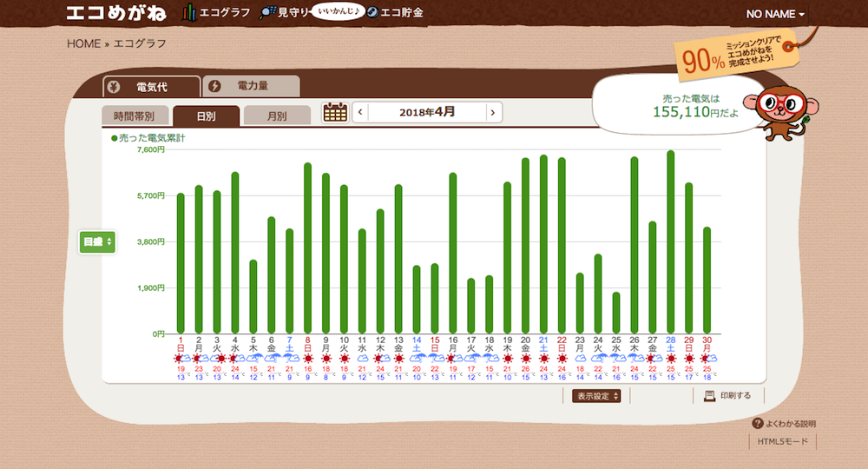Switch to the 電力量 tab

coord(251,86)
